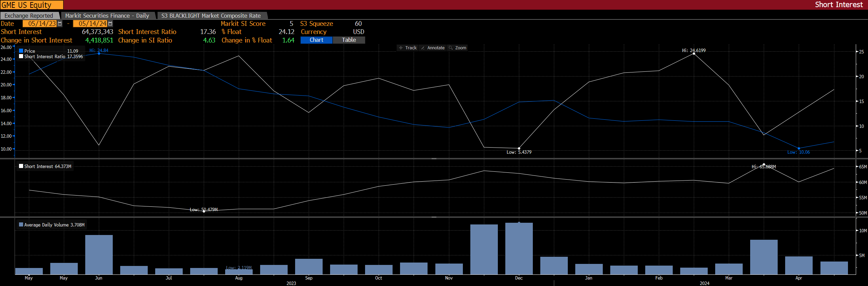This screenshot has width=868, height=286.
Task: Click the Currency value USD
Action: pyautogui.click(x=359, y=32)
